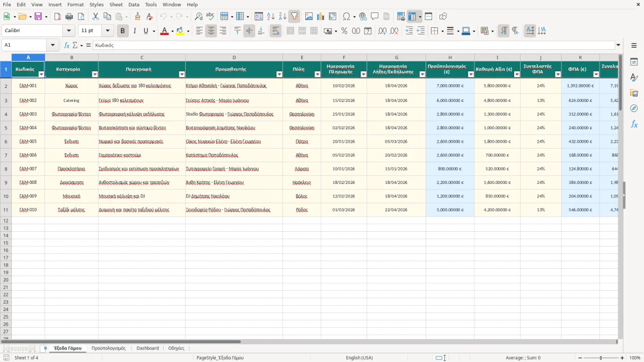
Task: Toggle Italic formatting
Action: point(135,31)
